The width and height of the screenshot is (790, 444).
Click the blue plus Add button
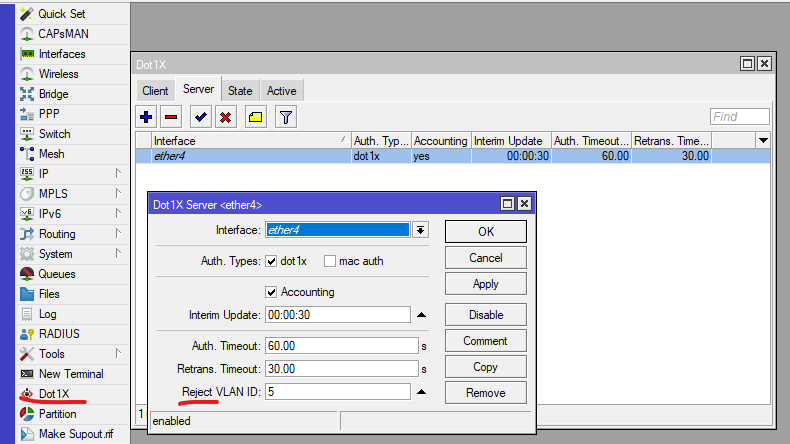[x=146, y=117]
